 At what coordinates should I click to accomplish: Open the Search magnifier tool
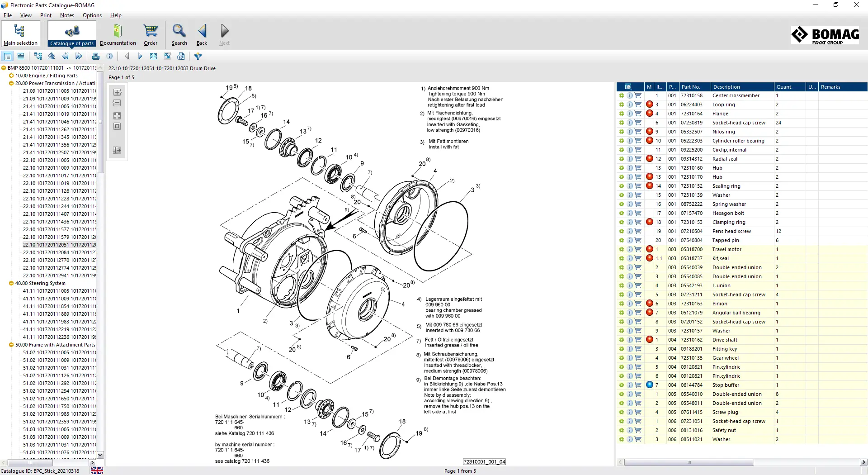click(179, 34)
